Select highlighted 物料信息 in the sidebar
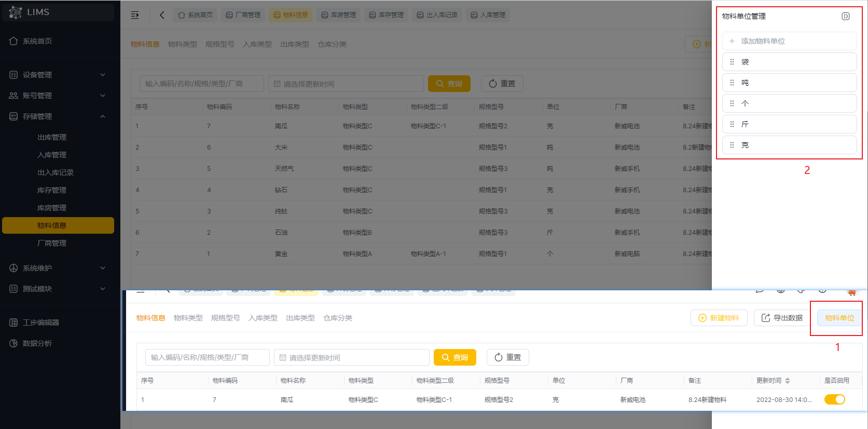The image size is (868, 429). (x=58, y=225)
